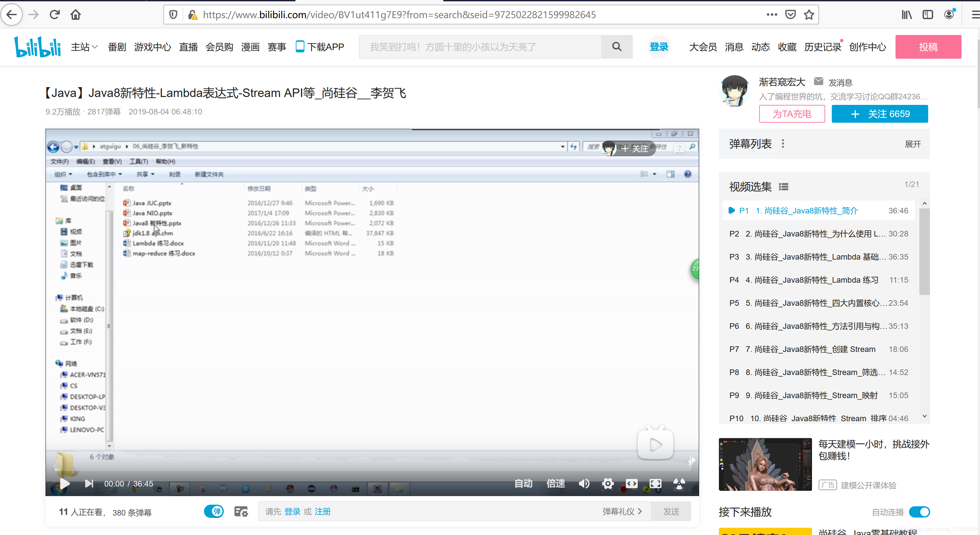Toggle widescreen mode in the player
Screen dimensions: 980x535
pos(631,483)
